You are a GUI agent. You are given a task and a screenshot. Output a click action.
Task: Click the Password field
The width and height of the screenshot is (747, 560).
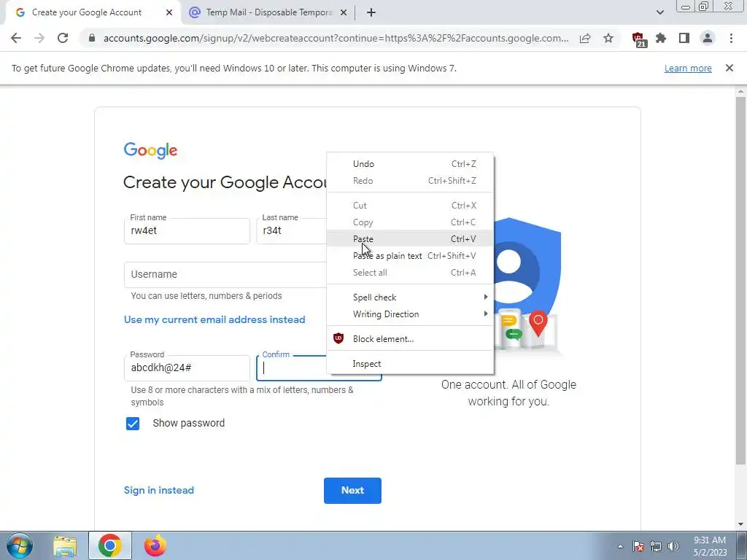tap(187, 368)
